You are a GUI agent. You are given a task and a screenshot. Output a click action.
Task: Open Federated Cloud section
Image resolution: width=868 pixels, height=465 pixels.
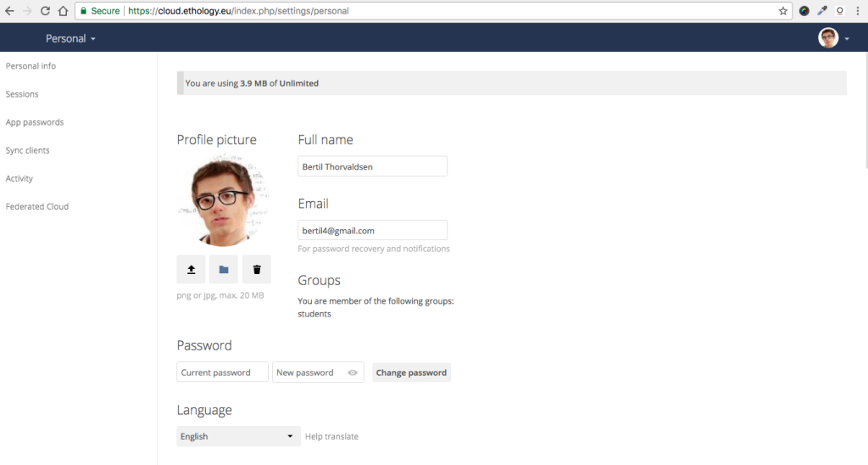click(37, 206)
